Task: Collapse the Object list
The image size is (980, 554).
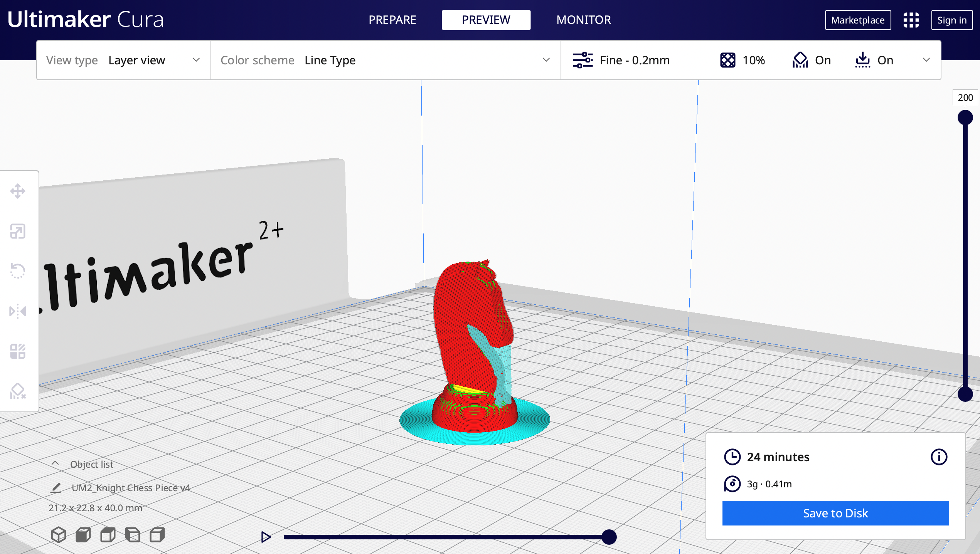Action: tap(55, 463)
